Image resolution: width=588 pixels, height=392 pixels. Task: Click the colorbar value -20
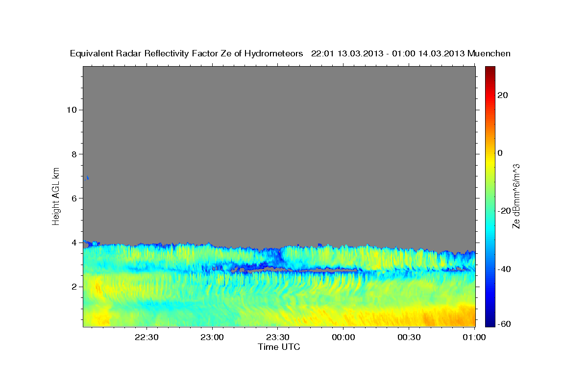(x=504, y=211)
